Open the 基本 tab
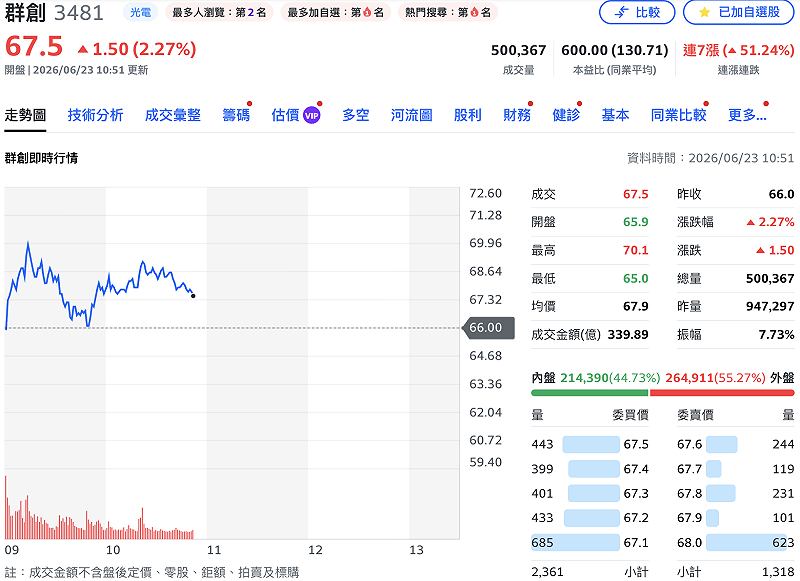Viewport: 800px width, 581px height. (x=615, y=115)
